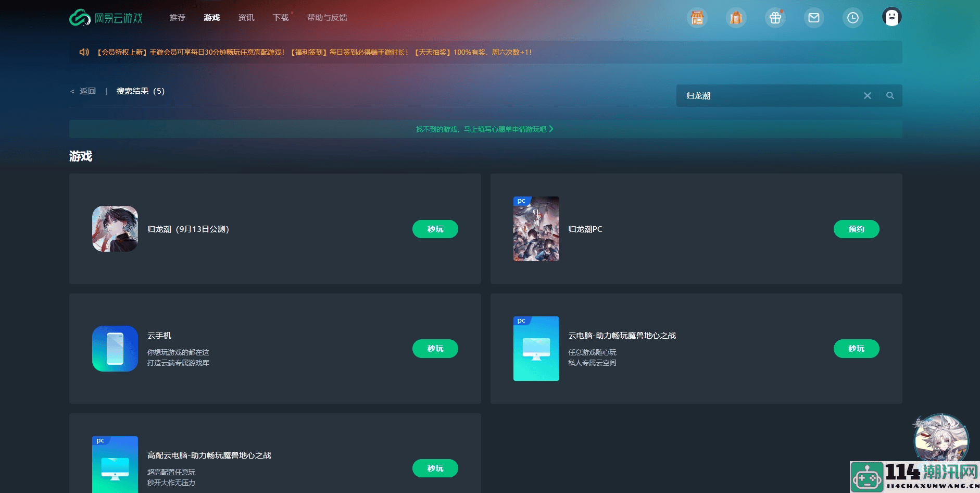Screen dimensions: 980x493
Task: Go to the 资讯 tab
Action: (246, 18)
